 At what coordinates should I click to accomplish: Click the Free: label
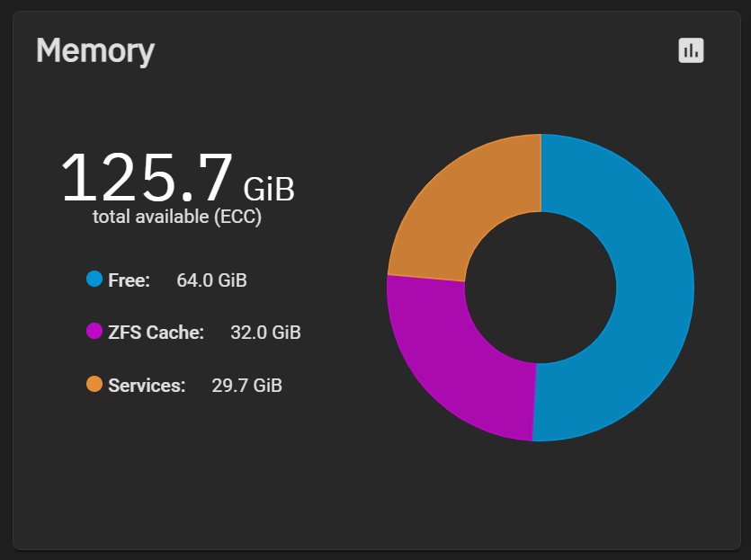[129, 280]
